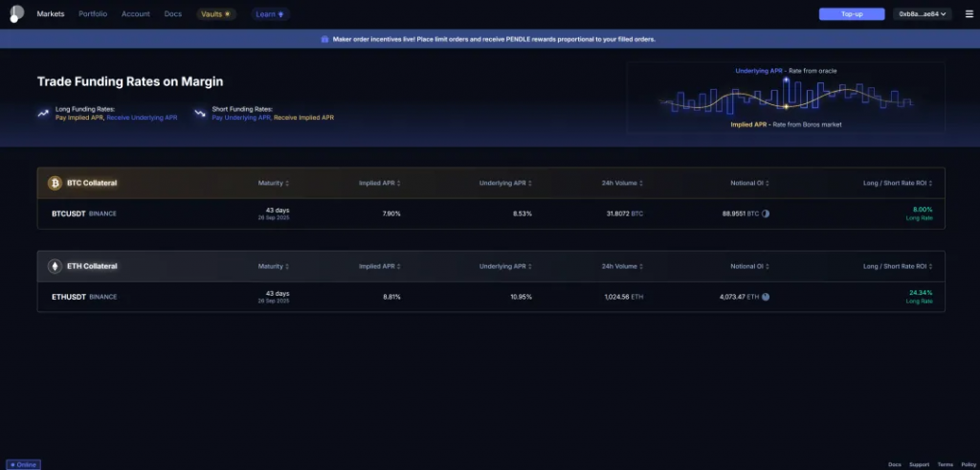Sort ETH table by 24h Volume
Screen dimensions: 980x470
click(x=622, y=266)
